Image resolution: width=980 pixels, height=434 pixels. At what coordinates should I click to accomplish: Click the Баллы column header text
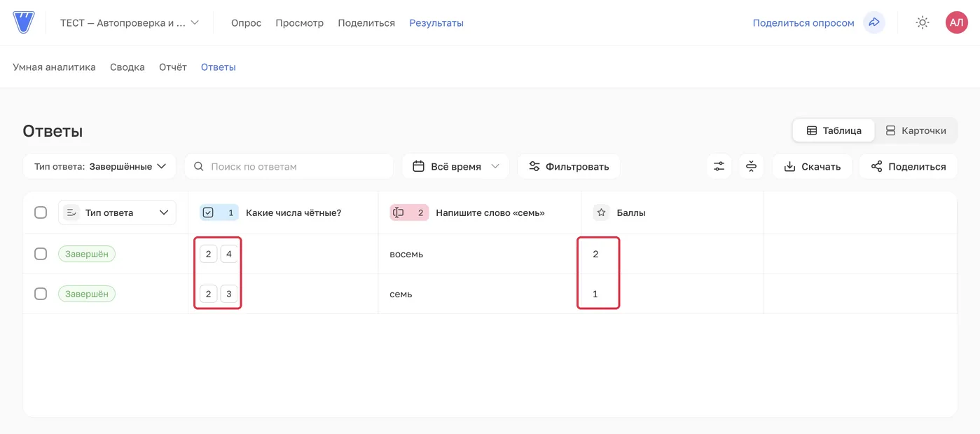pyautogui.click(x=631, y=212)
